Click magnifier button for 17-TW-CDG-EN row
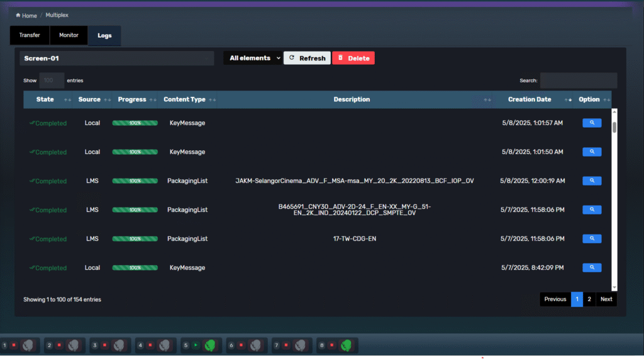 (592, 239)
